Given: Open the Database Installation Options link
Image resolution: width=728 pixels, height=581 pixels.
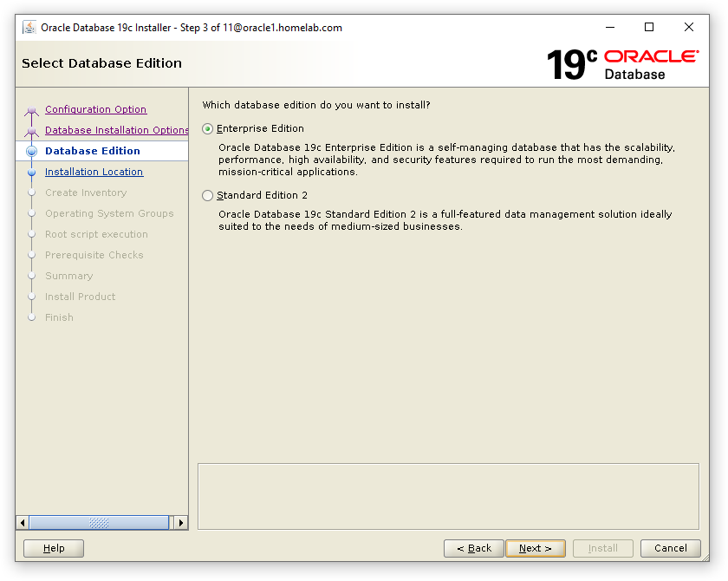Looking at the screenshot, I should pos(116,129).
